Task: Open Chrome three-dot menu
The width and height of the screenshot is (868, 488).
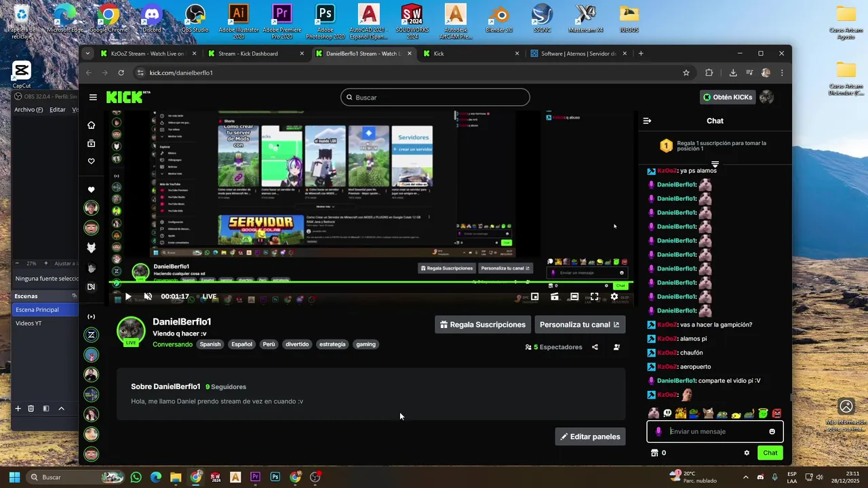Action: pos(782,73)
